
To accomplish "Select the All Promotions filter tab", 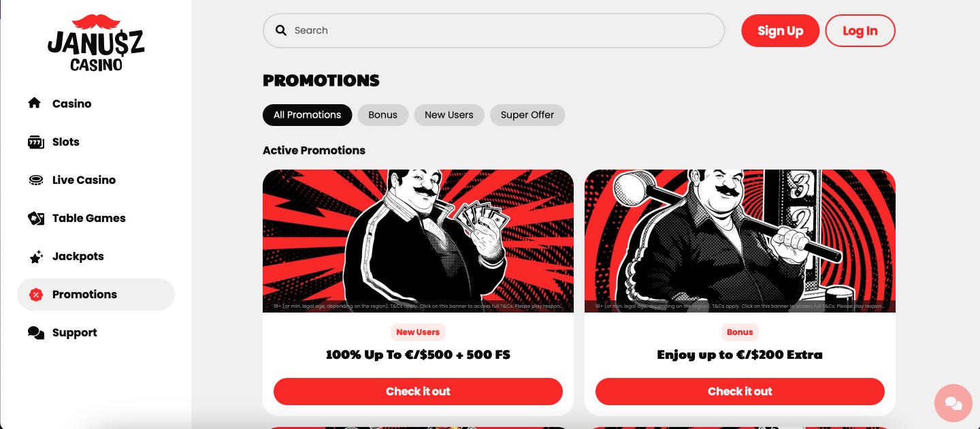I will tap(307, 115).
